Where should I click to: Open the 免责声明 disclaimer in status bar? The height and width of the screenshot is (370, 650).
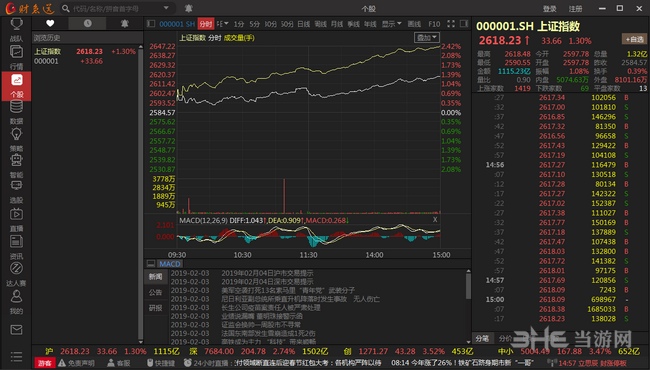77,363
